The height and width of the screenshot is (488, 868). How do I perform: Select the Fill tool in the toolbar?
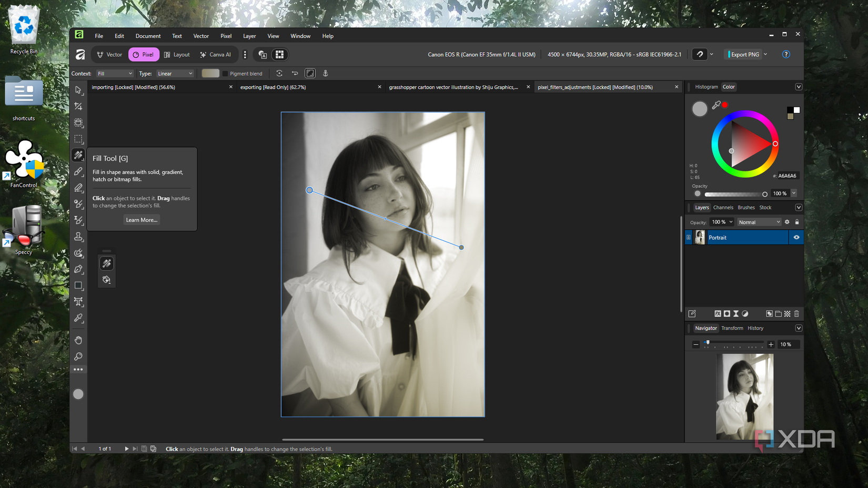[x=78, y=155]
